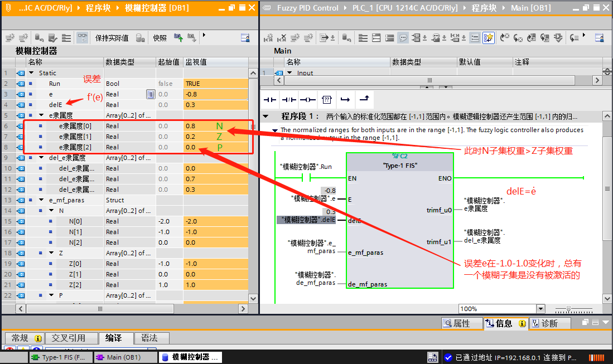This screenshot has height=364, width=613.
Task: Click the Type-1 FIS block name
Action: [400, 166]
